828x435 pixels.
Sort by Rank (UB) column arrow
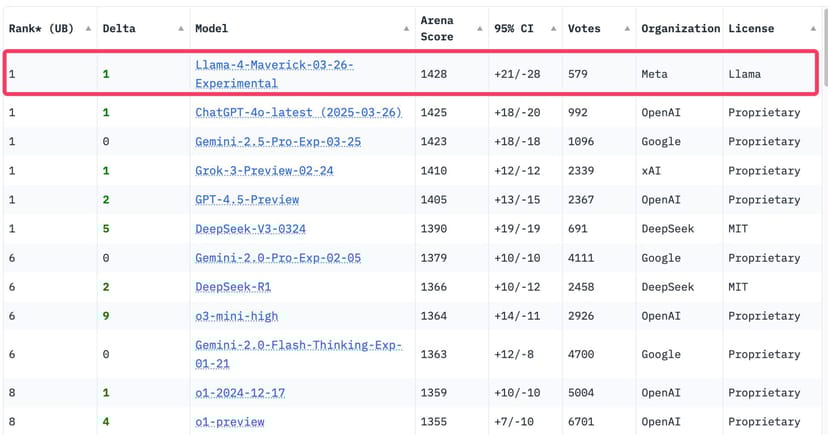(x=88, y=29)
